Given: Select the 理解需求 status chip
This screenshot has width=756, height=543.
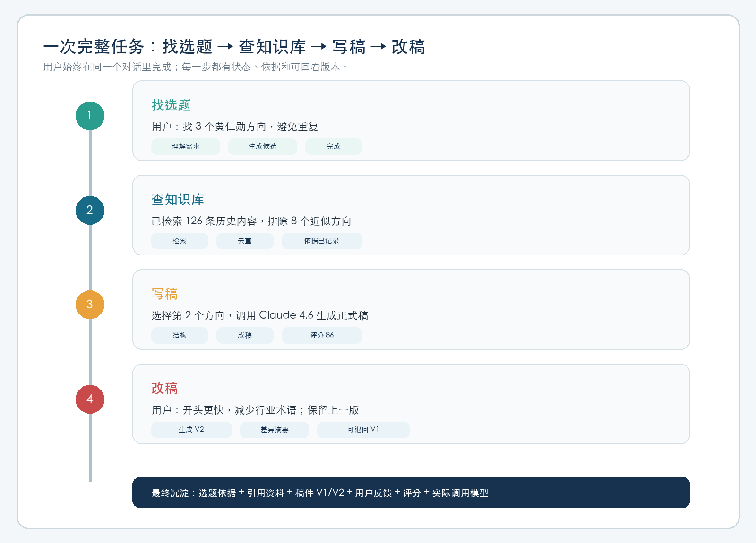Looking at the screenshot, I should click(186, 146).
